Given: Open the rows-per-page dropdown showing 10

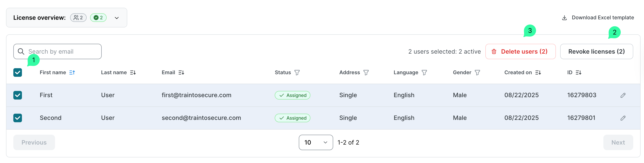Looking at the screenshot, I should (x=316, y=143).
